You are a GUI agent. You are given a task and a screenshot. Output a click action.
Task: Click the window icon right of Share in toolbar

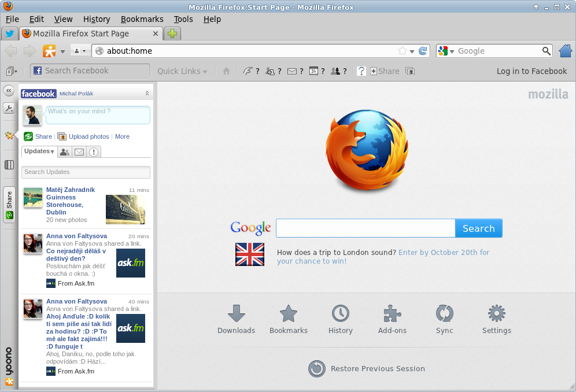pyautogui.click(x=410, y=71)
